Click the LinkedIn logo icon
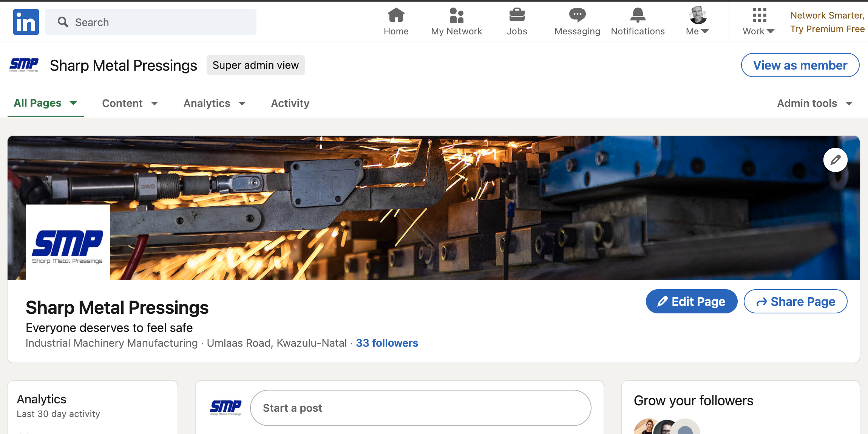The image size is (868, 434). point(26,22)
